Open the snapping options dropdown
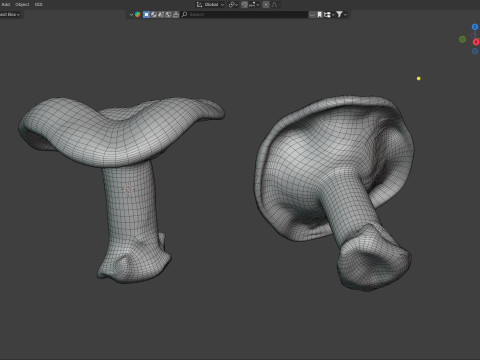Image resolution: width=480 pixels, height=360 pixels. coord(254,5)
